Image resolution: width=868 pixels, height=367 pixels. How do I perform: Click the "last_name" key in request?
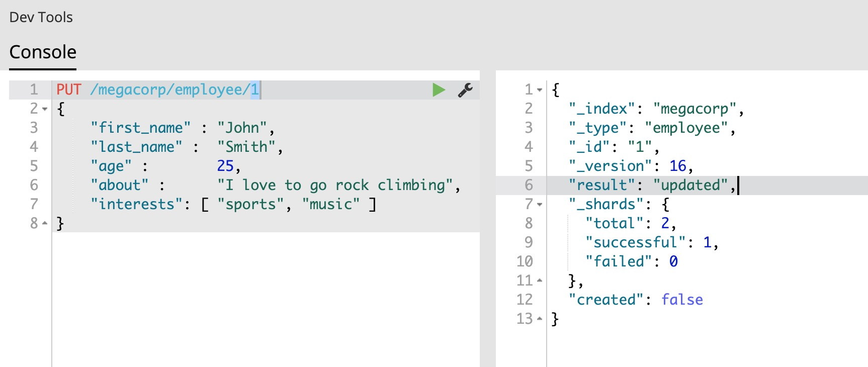137,147
